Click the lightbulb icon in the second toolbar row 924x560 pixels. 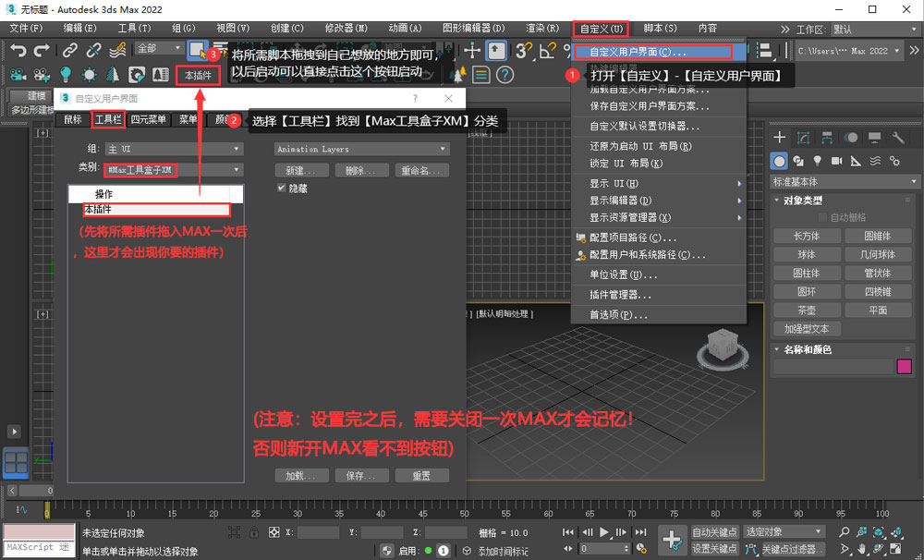(x=66, y=74)
